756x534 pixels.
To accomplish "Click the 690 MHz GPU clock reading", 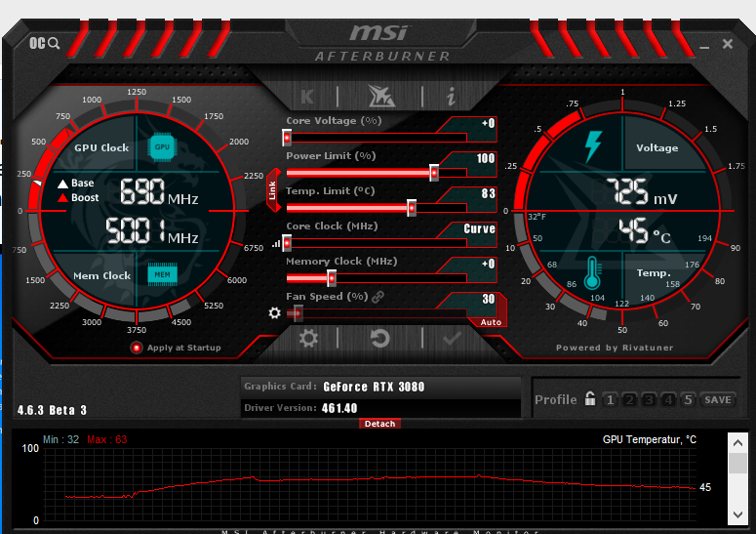I will click(x=159, y=191).
